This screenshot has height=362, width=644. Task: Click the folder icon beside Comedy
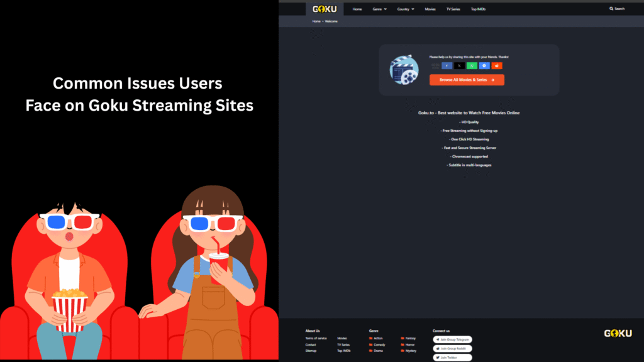[371, 345]
